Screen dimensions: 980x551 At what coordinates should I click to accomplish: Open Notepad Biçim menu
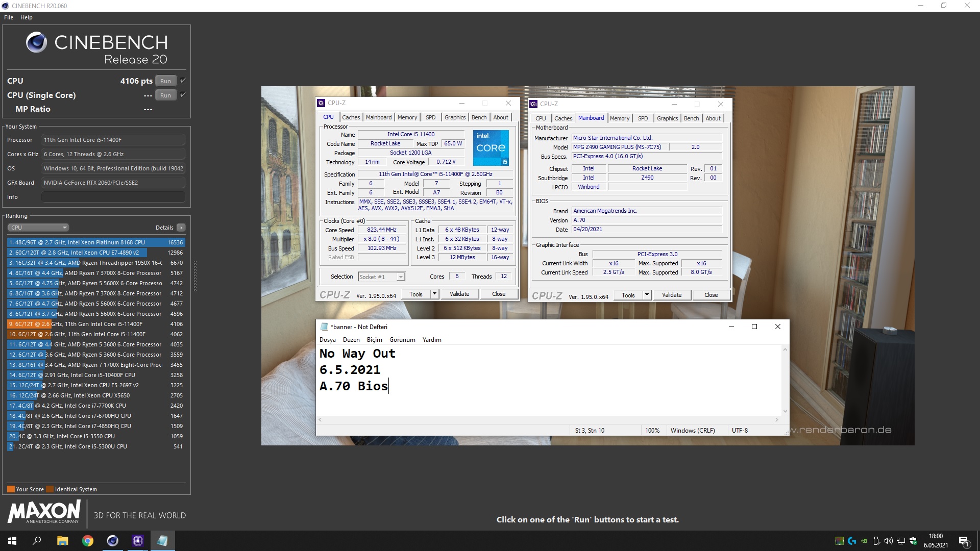click(375, 340)
